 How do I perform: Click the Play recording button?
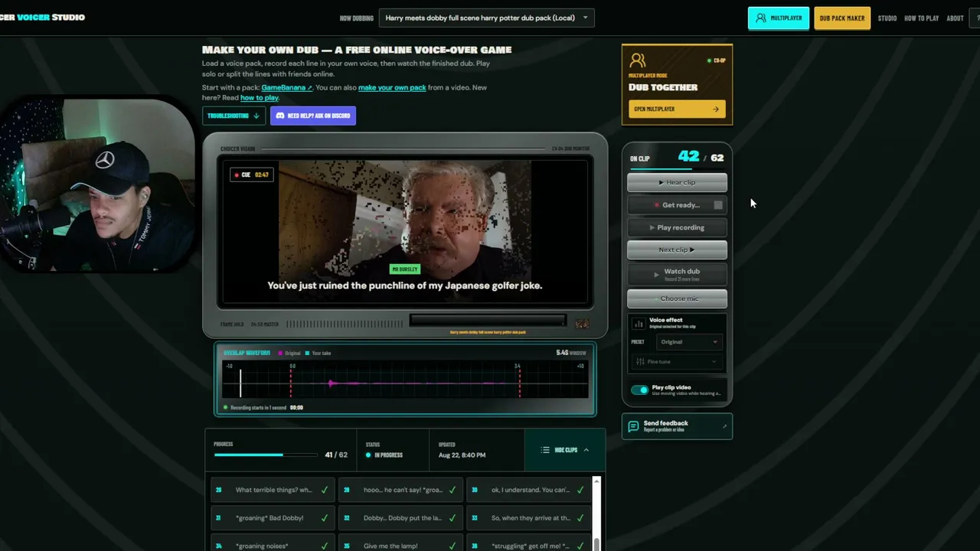coord(677,227)
